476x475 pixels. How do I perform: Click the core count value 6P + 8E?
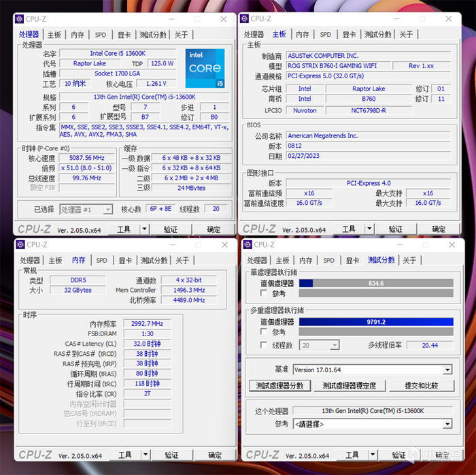click(x=160, y=209)
